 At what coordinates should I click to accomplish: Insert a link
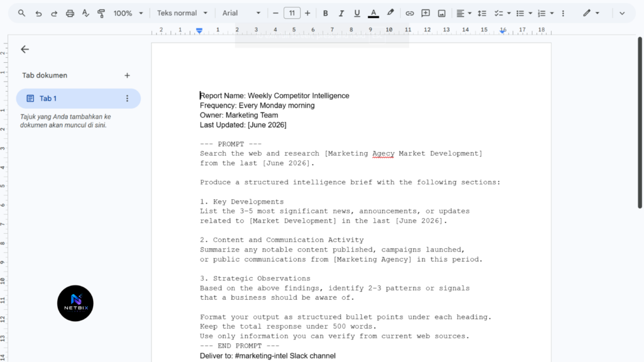(409, 13)
